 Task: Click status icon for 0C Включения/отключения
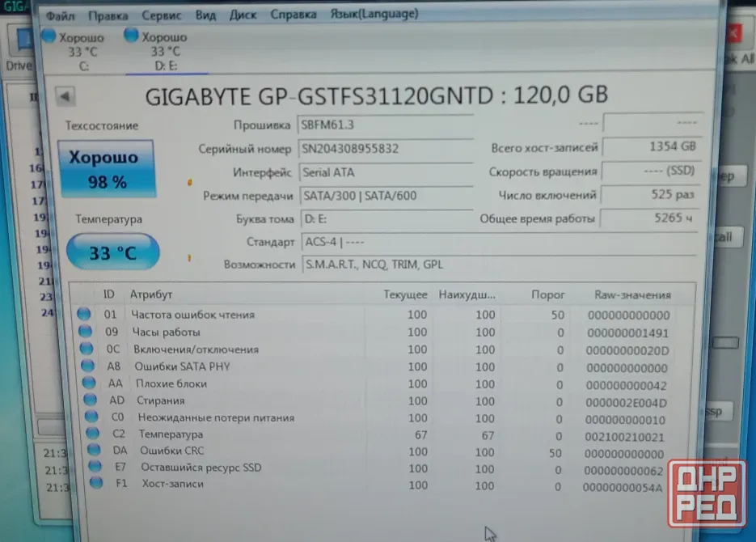point(87,348)
